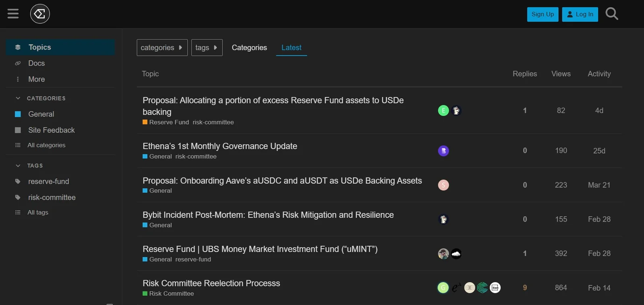The height and width of the screenshot is (305, 644).
Task: Click blue General category square in sidebar
Action: [18, 114]
